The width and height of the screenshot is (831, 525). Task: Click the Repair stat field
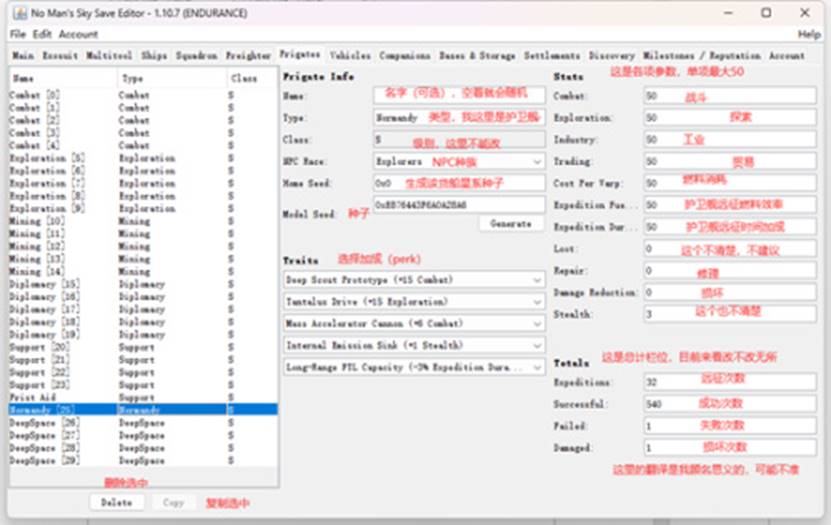point(730,271)
